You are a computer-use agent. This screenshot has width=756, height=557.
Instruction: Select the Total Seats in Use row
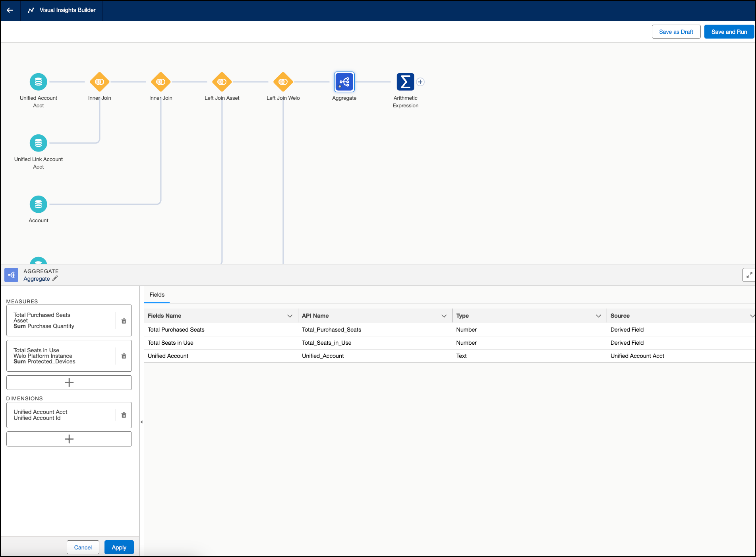[x=171, y=343]
